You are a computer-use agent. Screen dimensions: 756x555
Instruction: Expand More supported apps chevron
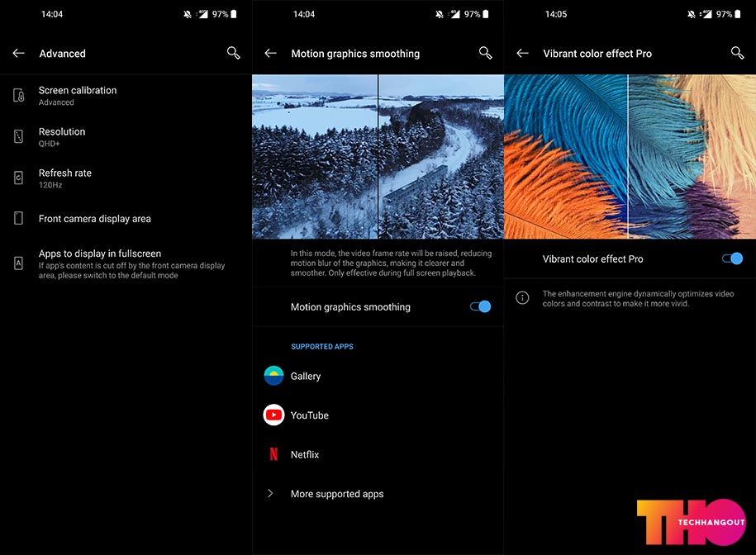pos(270,493)
